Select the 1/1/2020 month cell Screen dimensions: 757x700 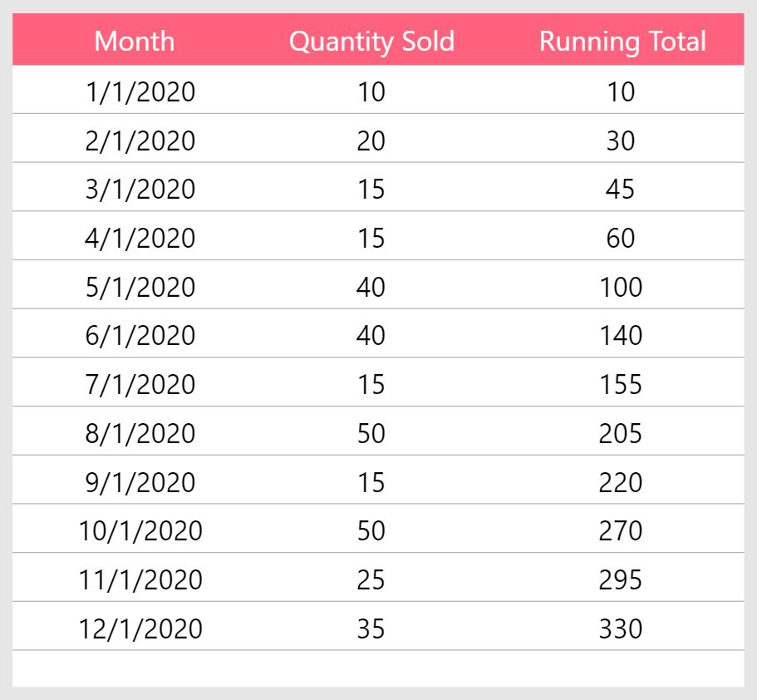coord(140,91)
